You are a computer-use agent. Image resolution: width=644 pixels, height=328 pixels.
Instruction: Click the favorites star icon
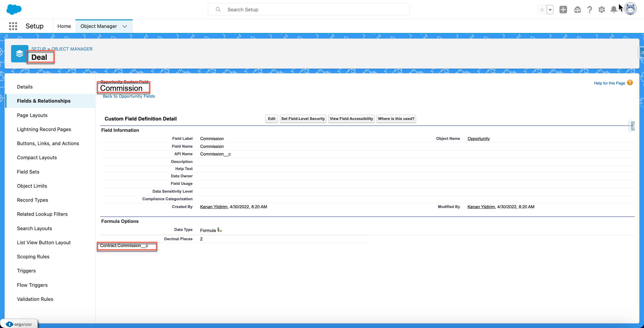click(542, 10)
